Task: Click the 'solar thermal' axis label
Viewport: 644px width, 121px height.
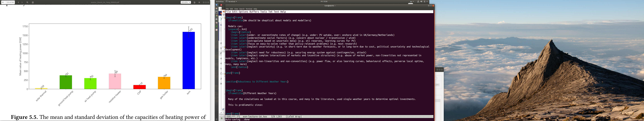Action: tap(41, 96)
